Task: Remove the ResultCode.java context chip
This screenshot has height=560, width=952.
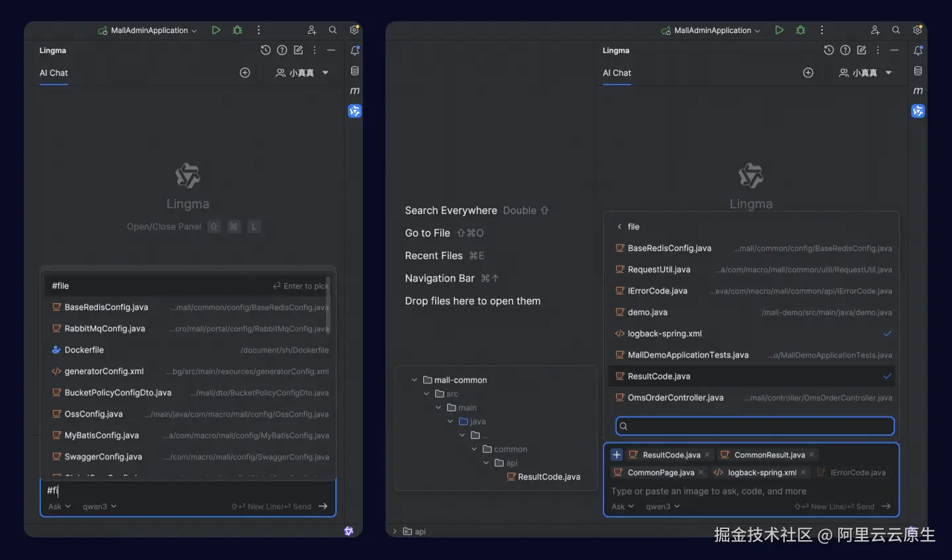Action: [x=707, y=455]
